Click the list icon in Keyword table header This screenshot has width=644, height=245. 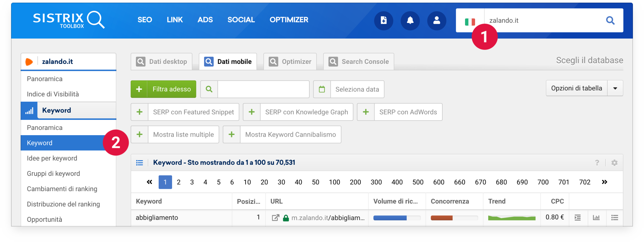tap(139, 163)
